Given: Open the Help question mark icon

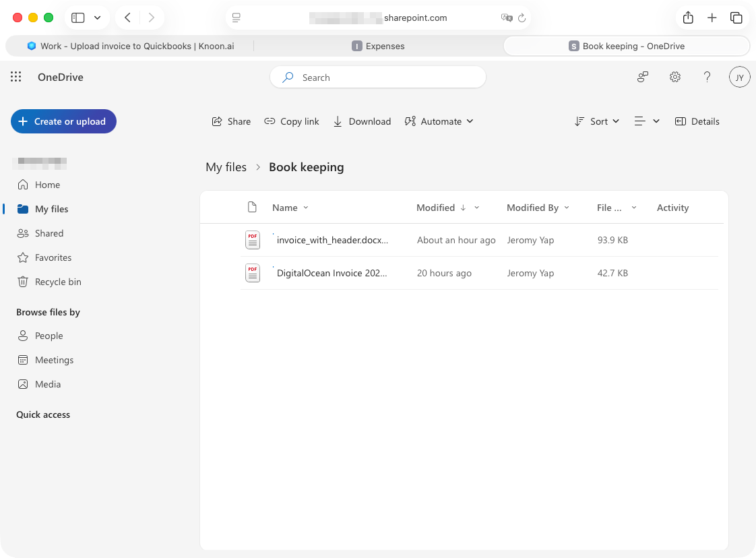Looking at the screenshot, I should (x=707, y=77).
